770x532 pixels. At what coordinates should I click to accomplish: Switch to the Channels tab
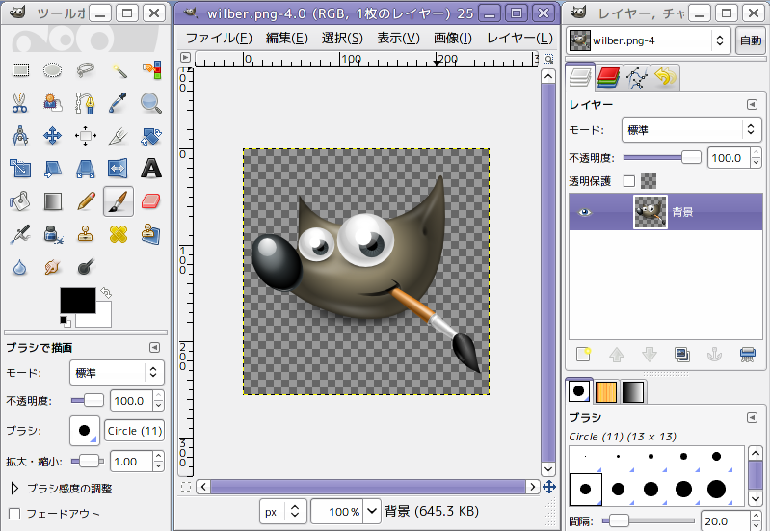coord(608,78)
